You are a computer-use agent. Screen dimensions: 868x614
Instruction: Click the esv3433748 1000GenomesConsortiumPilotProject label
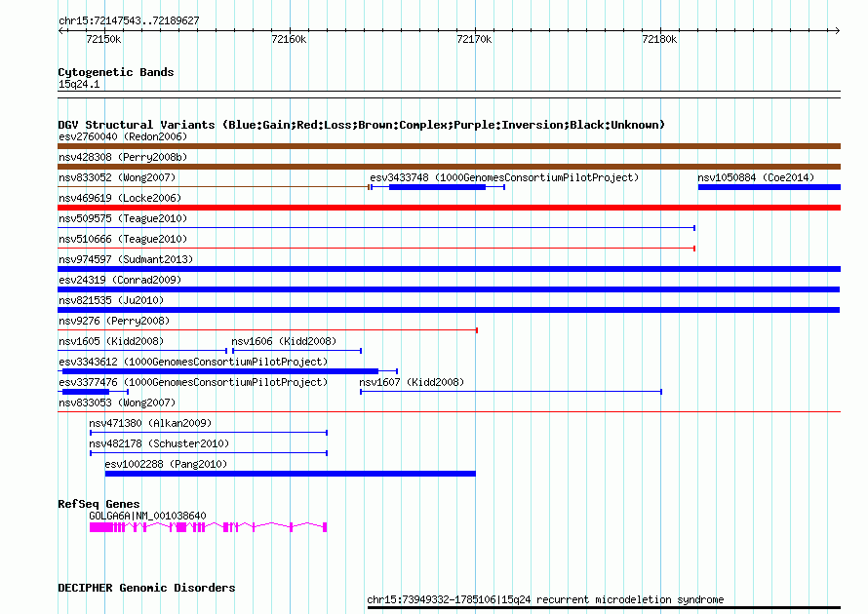tap(504, 177)
